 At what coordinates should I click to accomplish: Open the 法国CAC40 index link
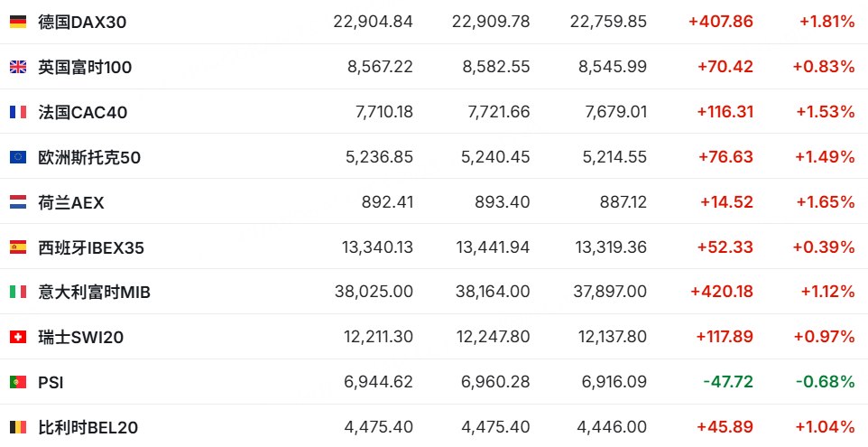coord(82,113)
